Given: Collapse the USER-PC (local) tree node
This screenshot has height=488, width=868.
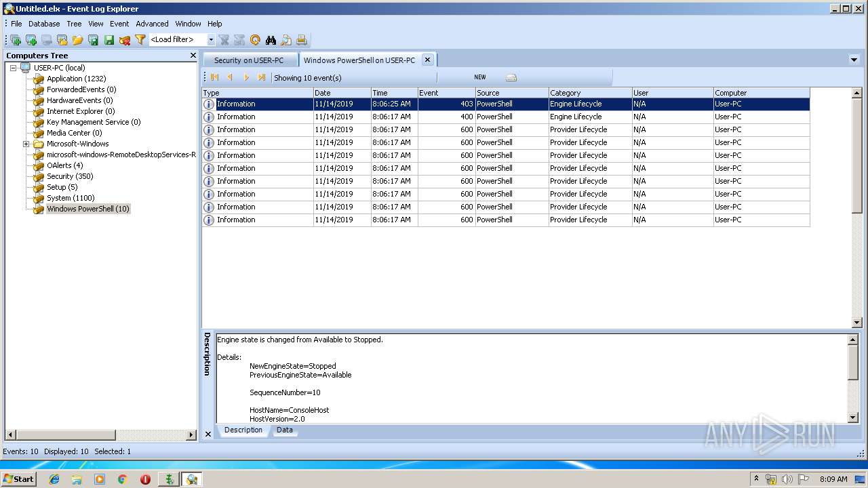Looking at the screenshot, I should (x=13, y=68).
